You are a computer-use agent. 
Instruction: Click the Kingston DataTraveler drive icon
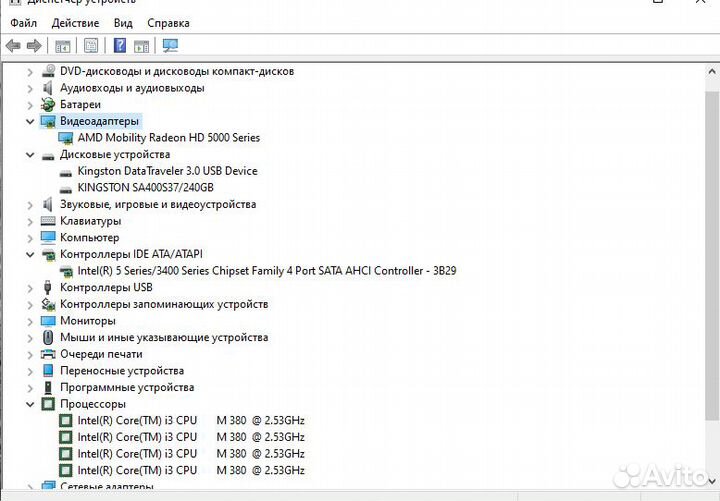coord(66,173)
